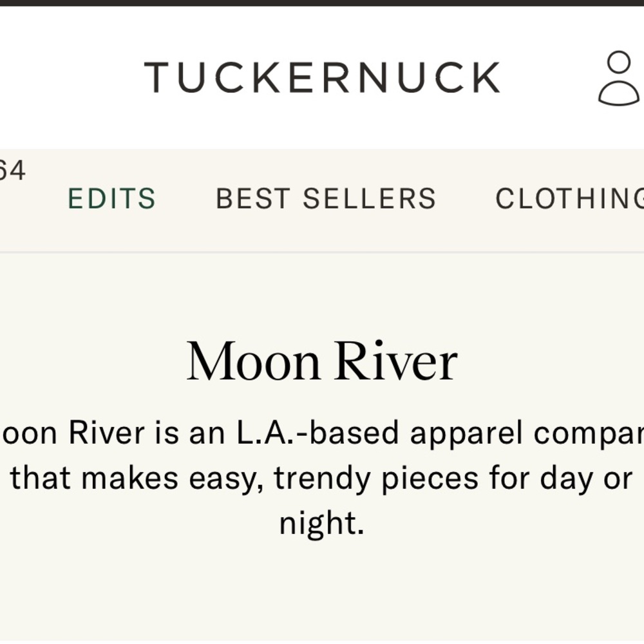Image resolution: width=644 pixels, height=644 pixels.
Task: Click empty space between Best Sellers and Clothing
Action: pyautogui.click(x=466, y=199)
